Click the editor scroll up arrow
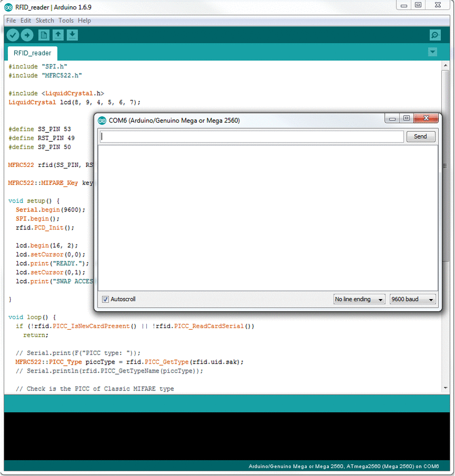 pyautogui.click(x=445, y=66)
